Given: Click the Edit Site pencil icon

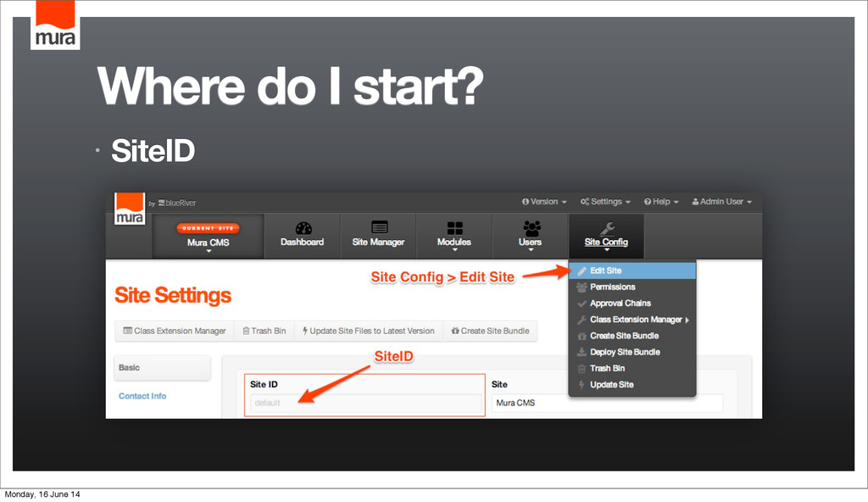Looking at the screenshot, I should click(x=581, y=271).
